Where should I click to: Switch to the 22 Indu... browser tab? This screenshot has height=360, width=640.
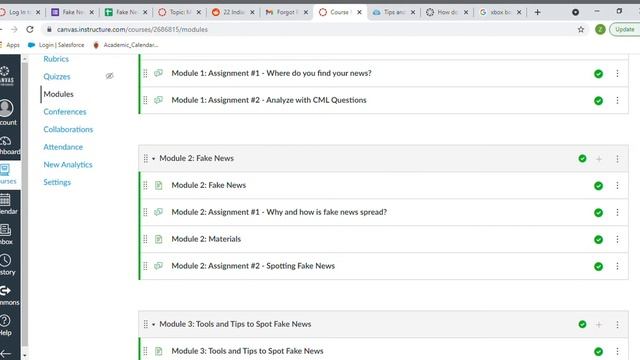(x=233, y=12)
